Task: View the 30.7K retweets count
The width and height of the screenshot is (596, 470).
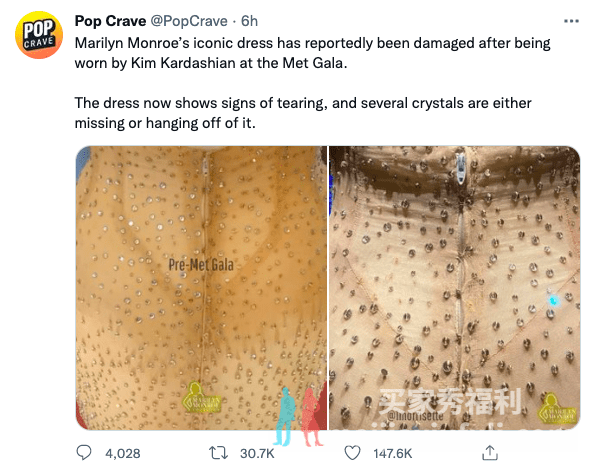Action: [x=257, y=453]
